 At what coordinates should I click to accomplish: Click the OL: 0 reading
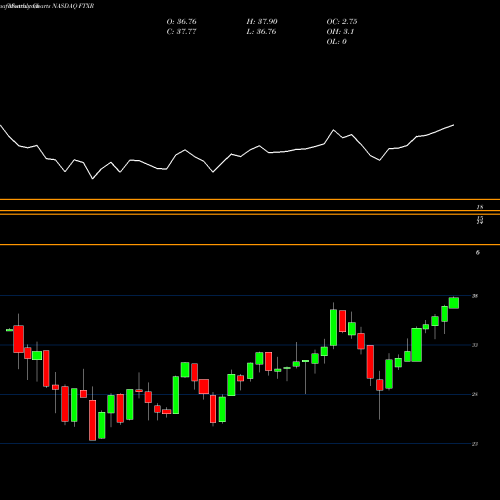pos(336,42)
